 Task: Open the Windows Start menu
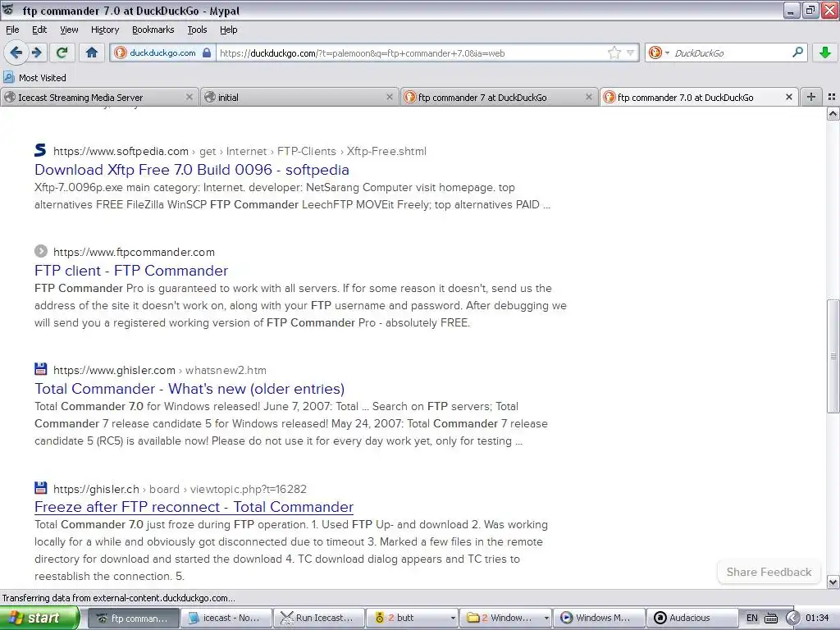(39, 618)
